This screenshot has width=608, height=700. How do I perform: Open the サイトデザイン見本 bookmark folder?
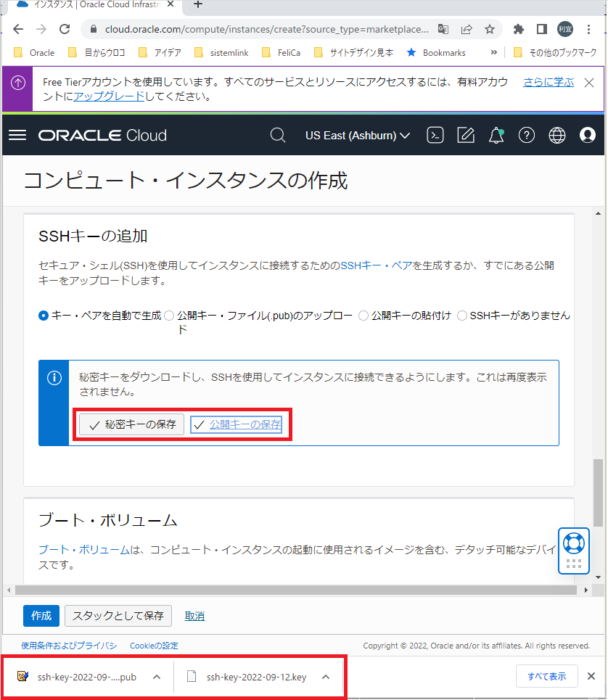pyautogui.click(x=353, y=53)
